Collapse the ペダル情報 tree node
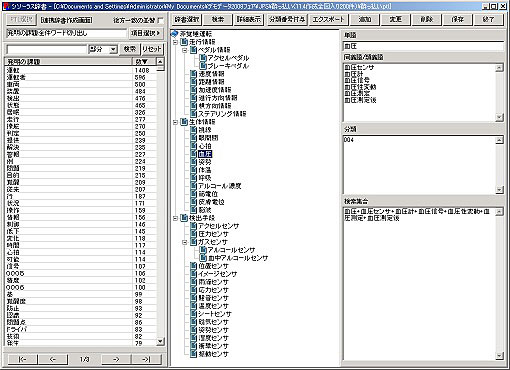 (x=185, y=50)
